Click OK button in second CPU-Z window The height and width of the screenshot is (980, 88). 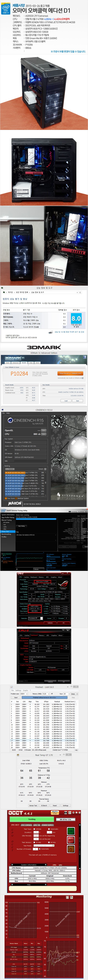pyautogui.click(x=64, y=682)
